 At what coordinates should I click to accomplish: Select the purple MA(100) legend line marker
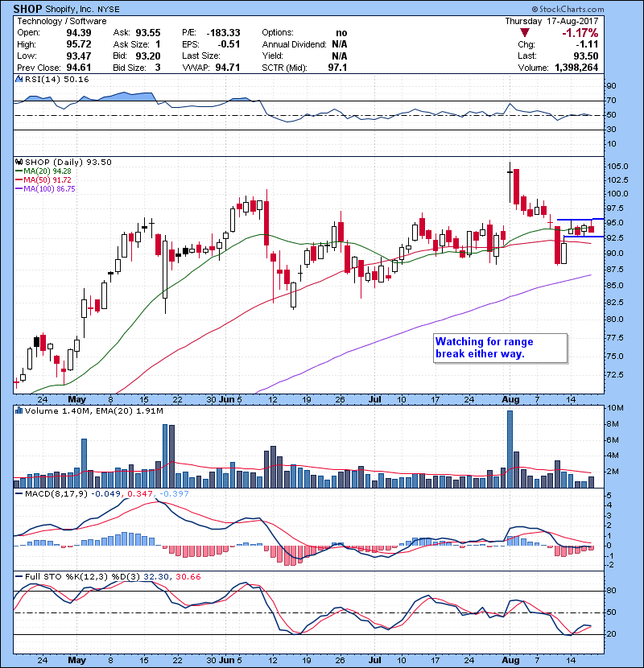(19, 189)
